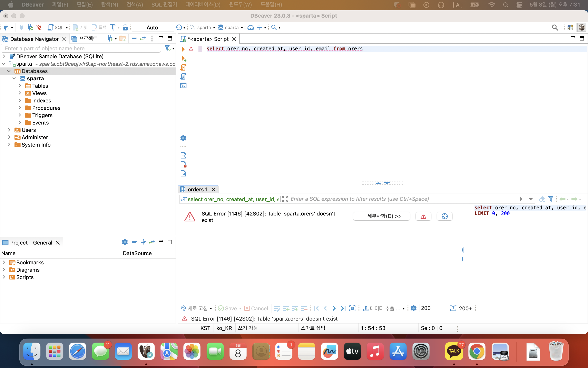Toggle the results panel fullscreen arrows icon
The image size is (588, 368).
285,199
